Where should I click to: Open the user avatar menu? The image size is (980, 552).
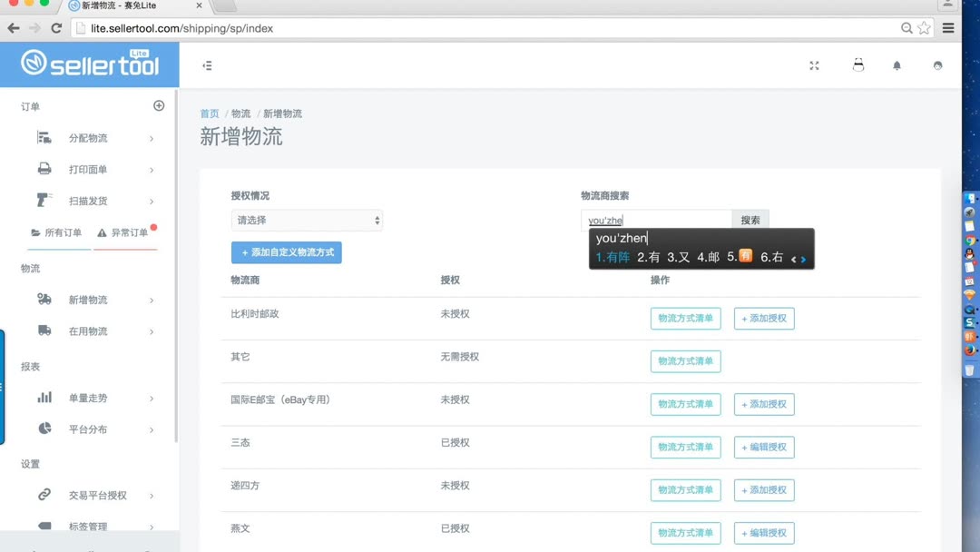pyautogui.click(x=937, y=65)
